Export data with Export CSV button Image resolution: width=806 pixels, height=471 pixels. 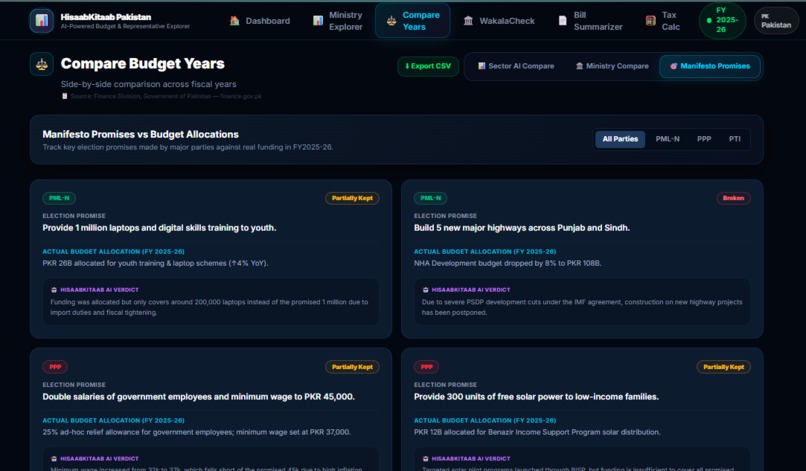coord(428,66)
